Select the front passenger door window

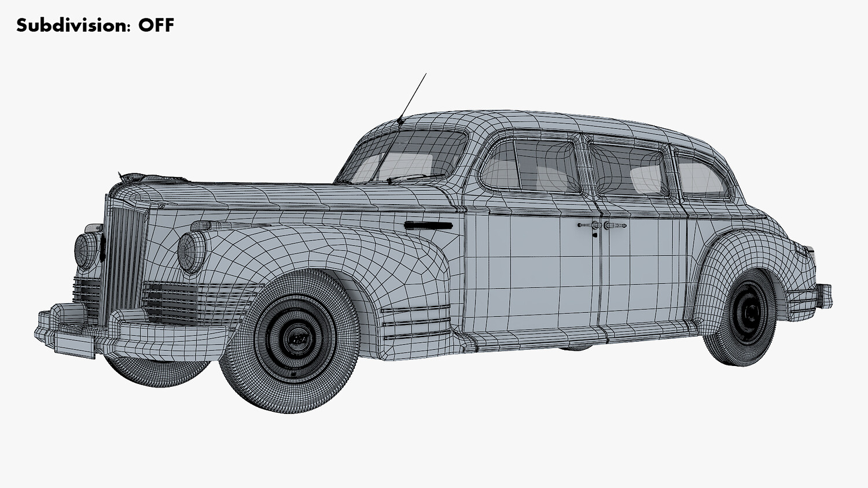[x=530, y=165]
